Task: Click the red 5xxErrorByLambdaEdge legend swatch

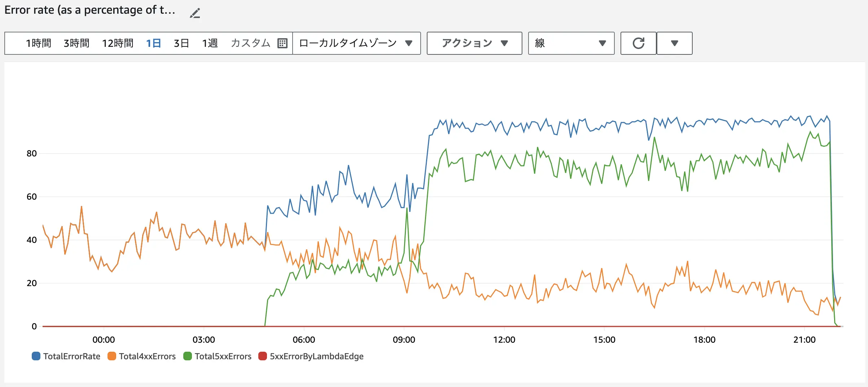Action: [263, 356]
